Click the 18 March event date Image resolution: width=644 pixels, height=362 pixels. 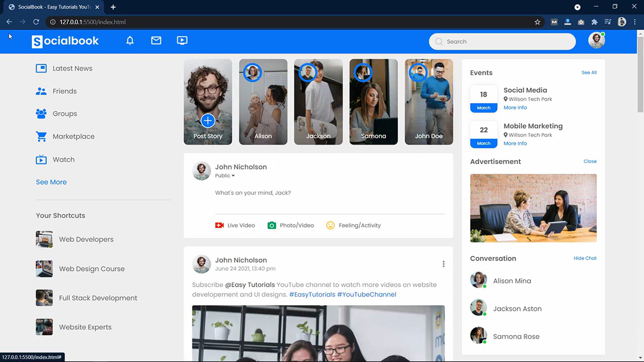[484, 99]
